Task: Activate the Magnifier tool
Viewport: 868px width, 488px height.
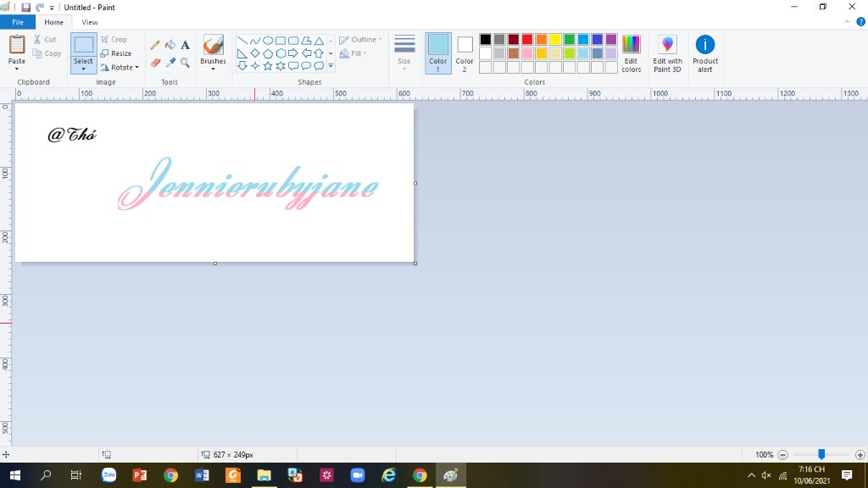Action: click(186, 63)
